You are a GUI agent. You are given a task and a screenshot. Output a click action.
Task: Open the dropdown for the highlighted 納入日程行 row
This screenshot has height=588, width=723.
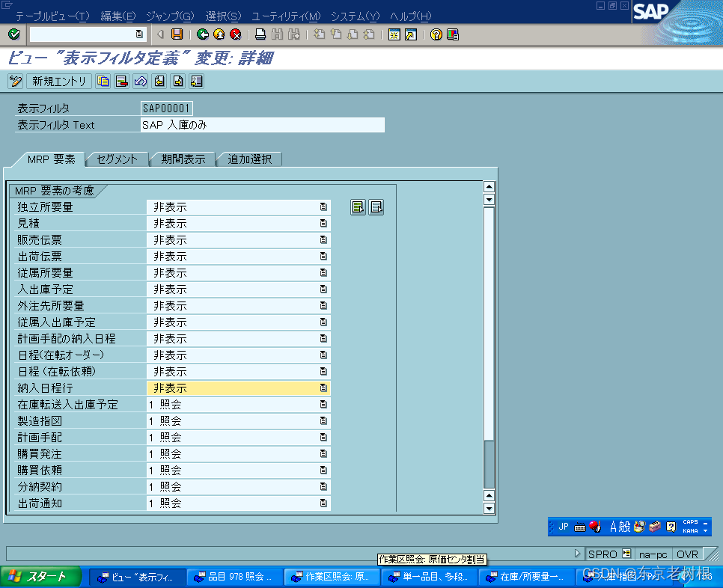323,388
